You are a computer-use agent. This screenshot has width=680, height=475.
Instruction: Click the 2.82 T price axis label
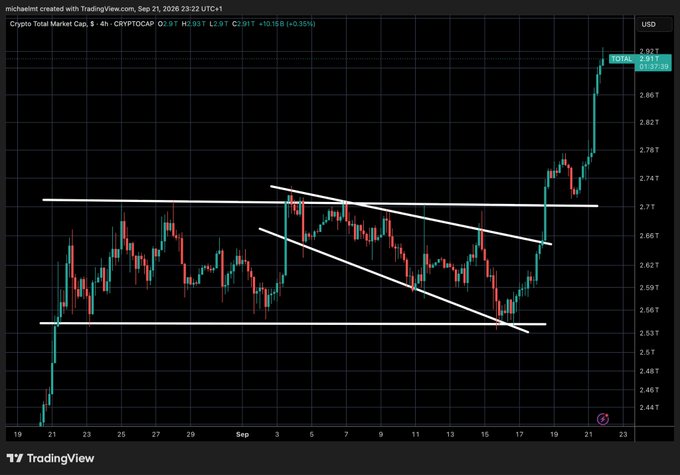click(x=649, y=122)
